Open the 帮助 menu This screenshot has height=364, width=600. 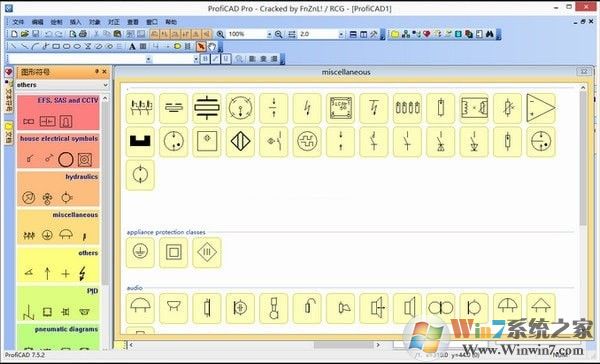click(x=171, y=22)
